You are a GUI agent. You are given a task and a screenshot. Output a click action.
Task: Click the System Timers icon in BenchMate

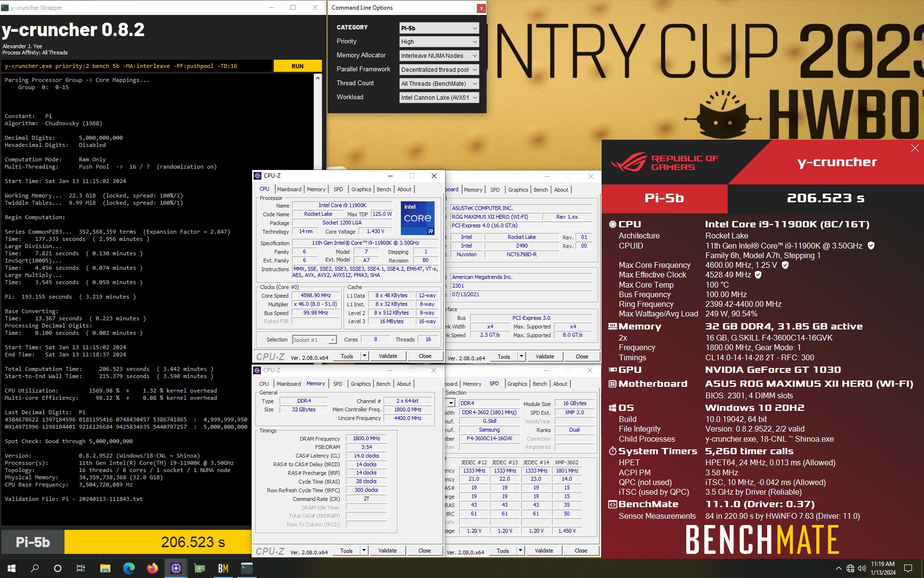tap(613, 451)
